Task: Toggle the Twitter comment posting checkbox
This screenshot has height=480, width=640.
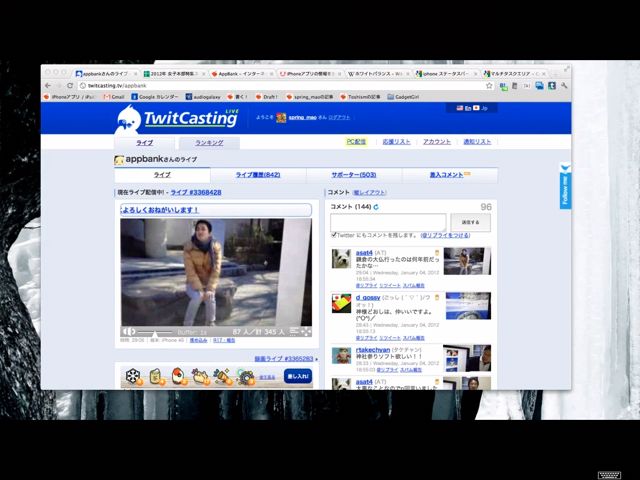Action: (x=334, y=235)
